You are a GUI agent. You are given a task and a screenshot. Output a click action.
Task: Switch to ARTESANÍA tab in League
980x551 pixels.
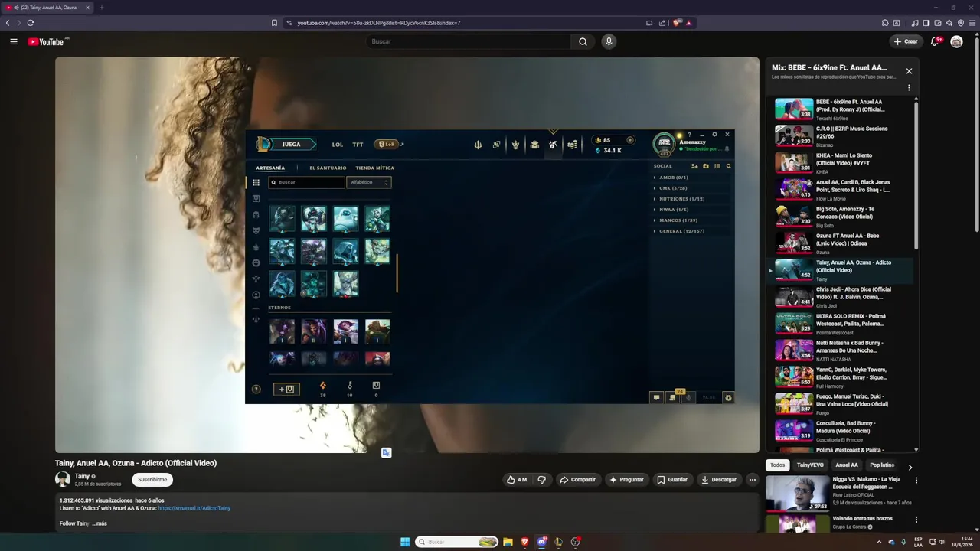(x=270, y=168)
